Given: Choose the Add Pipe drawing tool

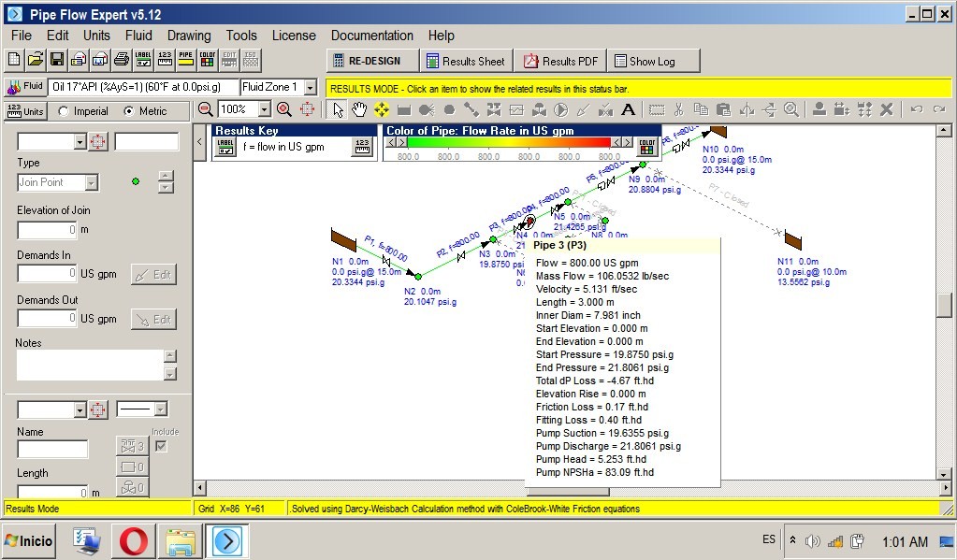Looking at the screenshot, I should coord(471,109).
